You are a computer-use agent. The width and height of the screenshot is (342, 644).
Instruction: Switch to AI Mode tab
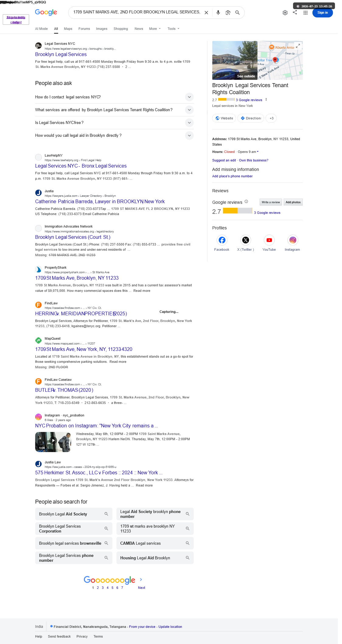point(41,29)
